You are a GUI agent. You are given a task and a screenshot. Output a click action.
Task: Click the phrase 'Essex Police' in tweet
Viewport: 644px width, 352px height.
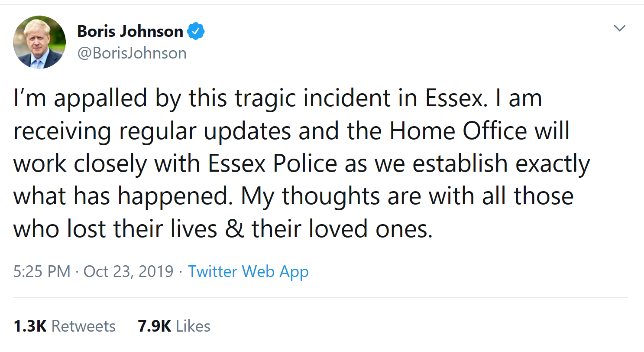click(272, 163)
